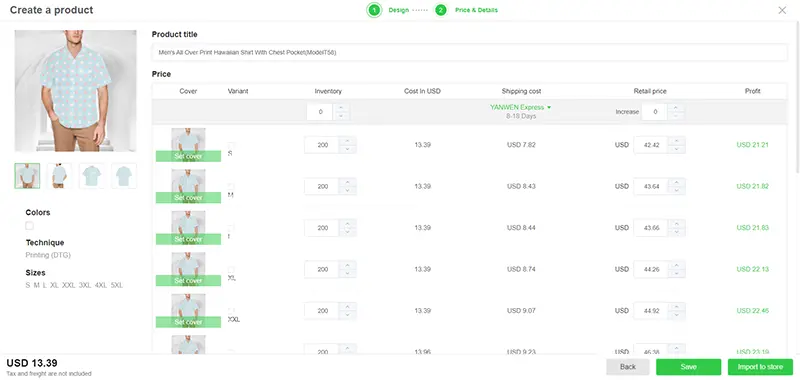Image resolution: width=800 pixels, height=380 pixels.
Task: Lower retail price 43.66 with the down arrow
Action: tap(677, 232)
